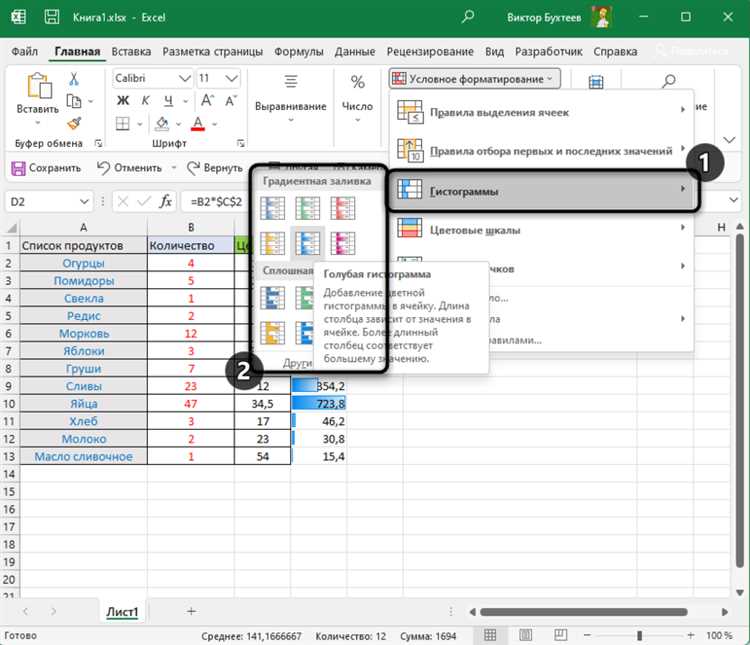The height and width of the screenshot is (645, 750).
Task: Click the Copy icon in clipboard group
Action: click(73, 101)
